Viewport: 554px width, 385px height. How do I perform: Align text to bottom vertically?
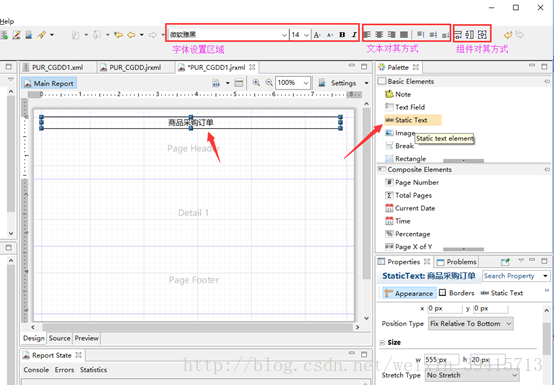[x=446, y=35]
